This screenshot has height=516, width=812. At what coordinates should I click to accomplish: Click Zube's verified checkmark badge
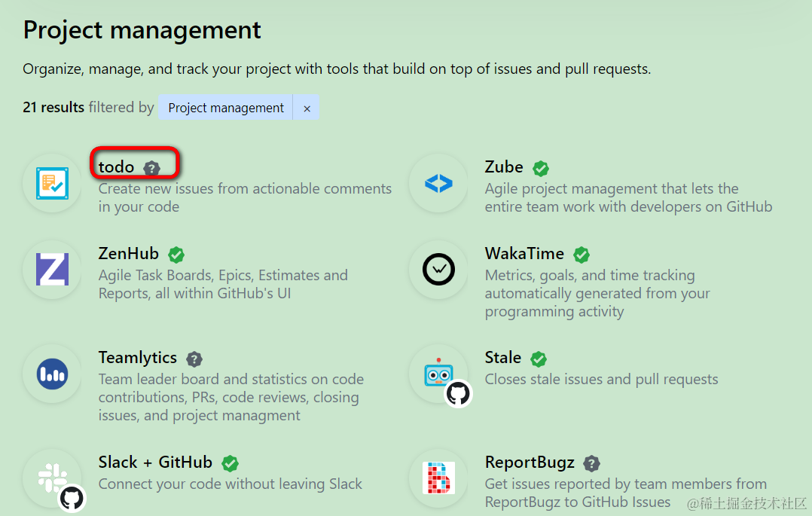(540, 167)
